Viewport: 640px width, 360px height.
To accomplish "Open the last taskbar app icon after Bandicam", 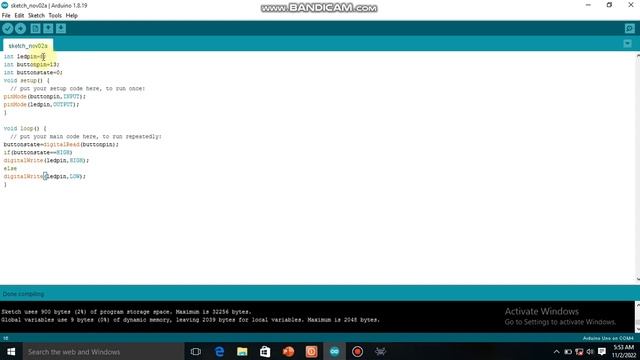I will pos(380,351).
